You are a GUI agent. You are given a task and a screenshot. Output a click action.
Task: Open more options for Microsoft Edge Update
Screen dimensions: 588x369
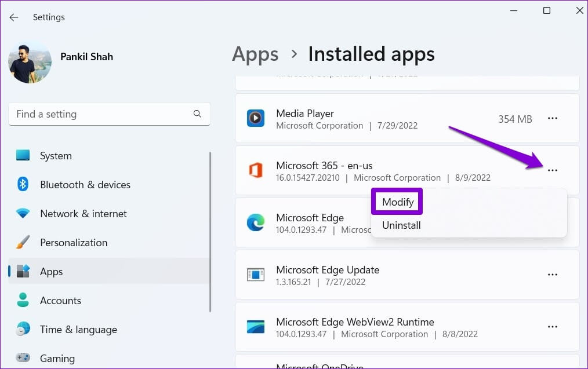[x=553, y=275]
